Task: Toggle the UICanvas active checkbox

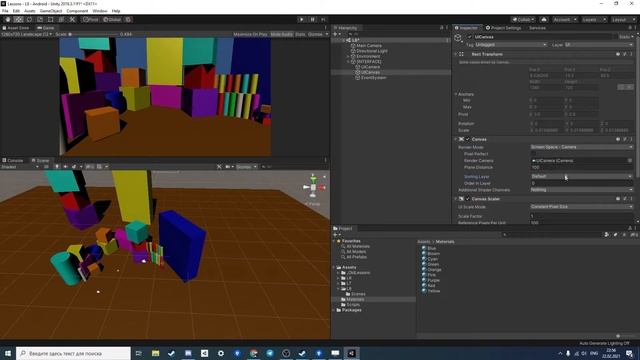Action: pyautogui.click(x=469, y=37)
